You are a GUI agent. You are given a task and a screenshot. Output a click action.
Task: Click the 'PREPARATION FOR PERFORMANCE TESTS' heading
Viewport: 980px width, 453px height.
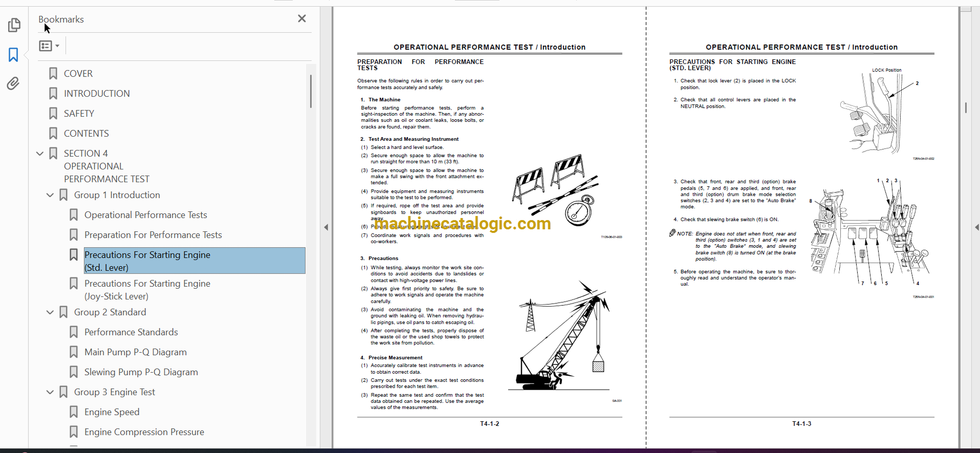tap(420, 65)
